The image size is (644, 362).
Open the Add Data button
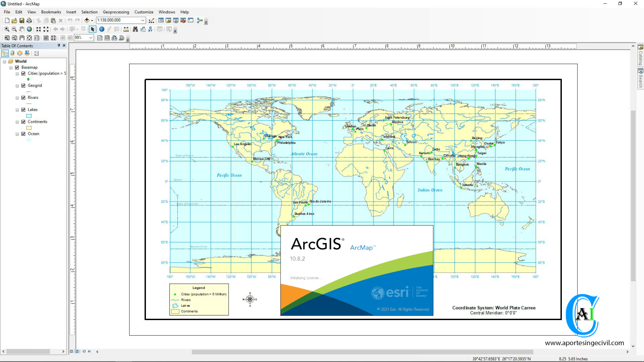87,20
